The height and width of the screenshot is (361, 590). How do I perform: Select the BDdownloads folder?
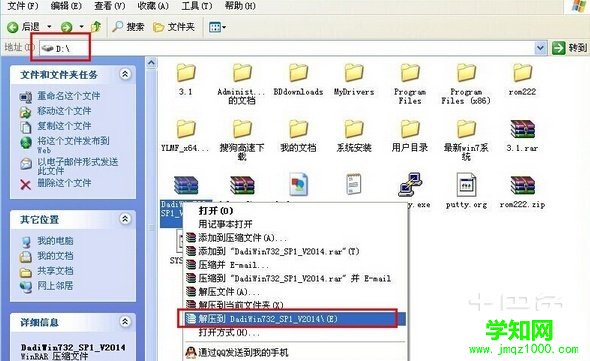coord(298,79)
